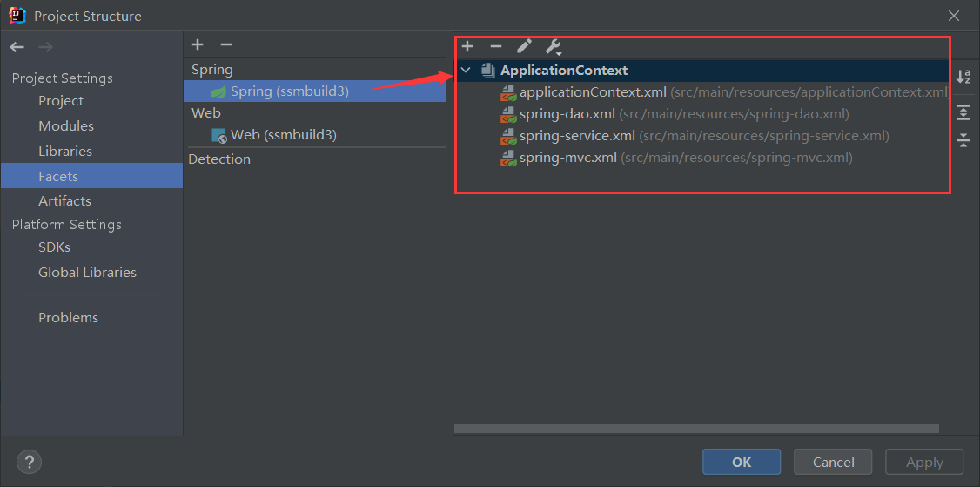Click the ApplicationContext fileset icon

pyautogui.click(x=488, y=71)
